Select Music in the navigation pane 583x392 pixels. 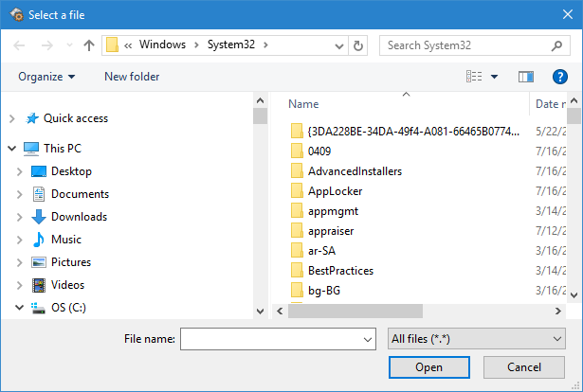click(65, 240)
